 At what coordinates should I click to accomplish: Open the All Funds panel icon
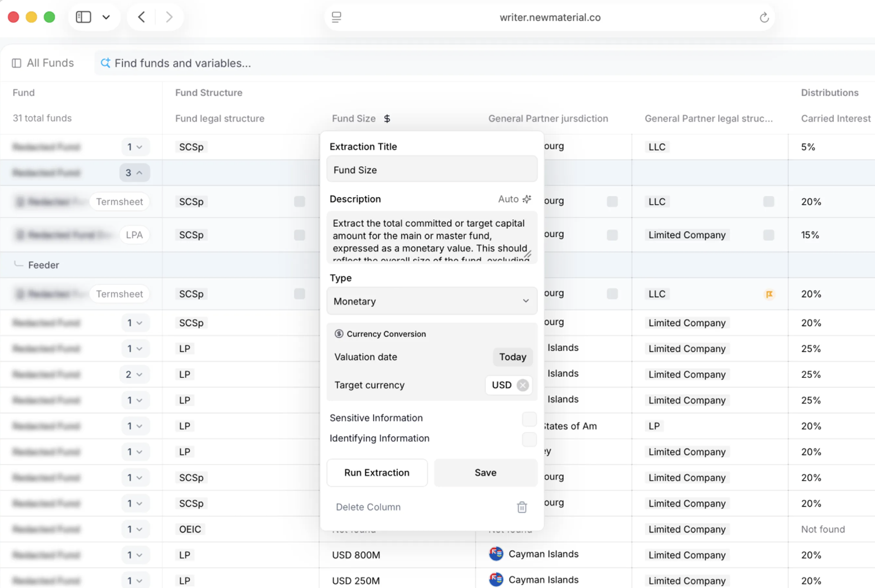click(17, 63)
